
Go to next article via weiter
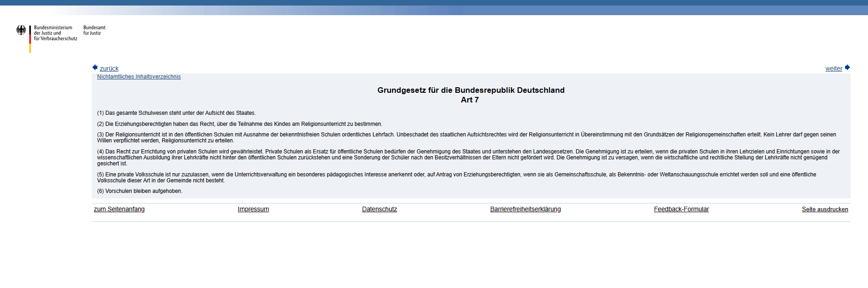coord(833,68)
